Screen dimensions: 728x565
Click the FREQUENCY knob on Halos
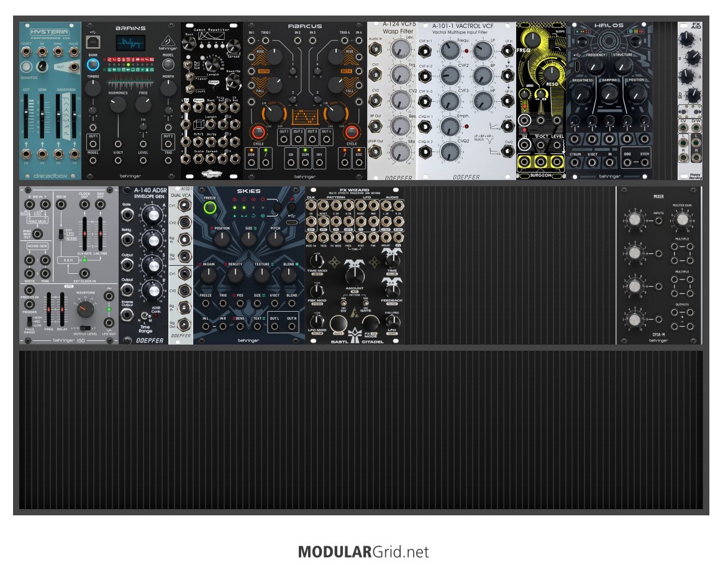pyautogui.click(x=594, y=66)
